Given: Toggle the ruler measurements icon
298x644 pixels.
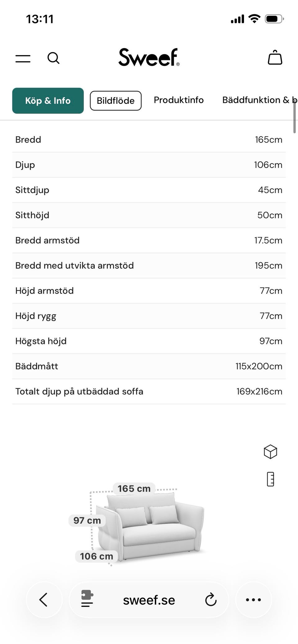Looking at the screenshot, I should click(x=270, y=479).
